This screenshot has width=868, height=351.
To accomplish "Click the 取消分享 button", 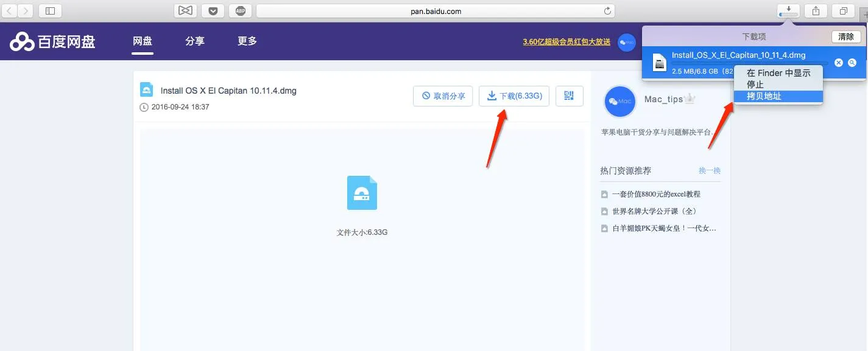I will click(x=443, y=96).
